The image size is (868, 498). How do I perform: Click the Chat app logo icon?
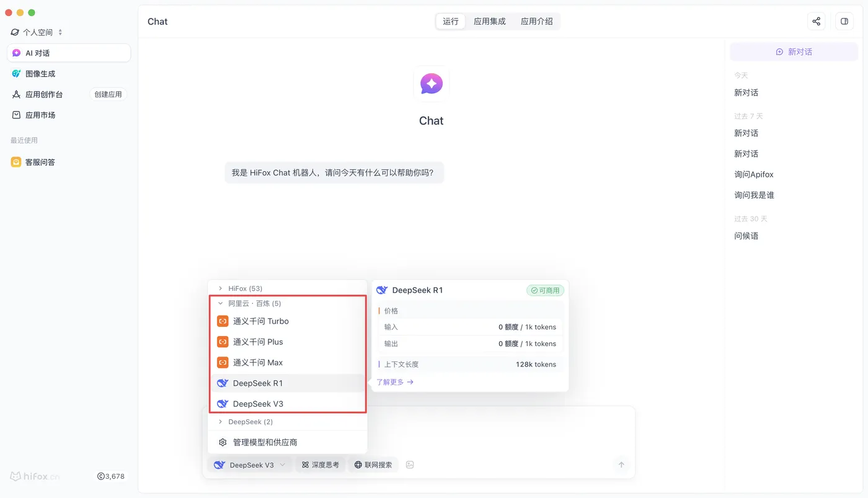pos(432,84)
